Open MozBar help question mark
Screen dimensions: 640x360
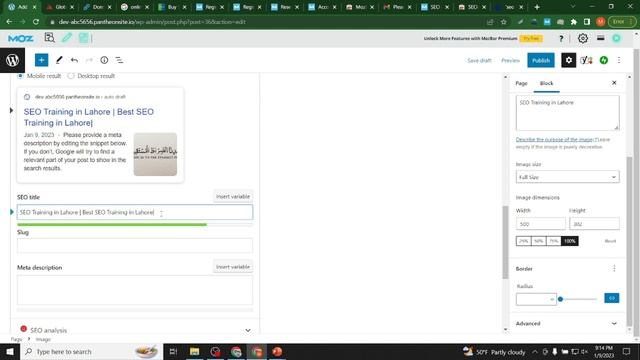click(x=561, y=38)
